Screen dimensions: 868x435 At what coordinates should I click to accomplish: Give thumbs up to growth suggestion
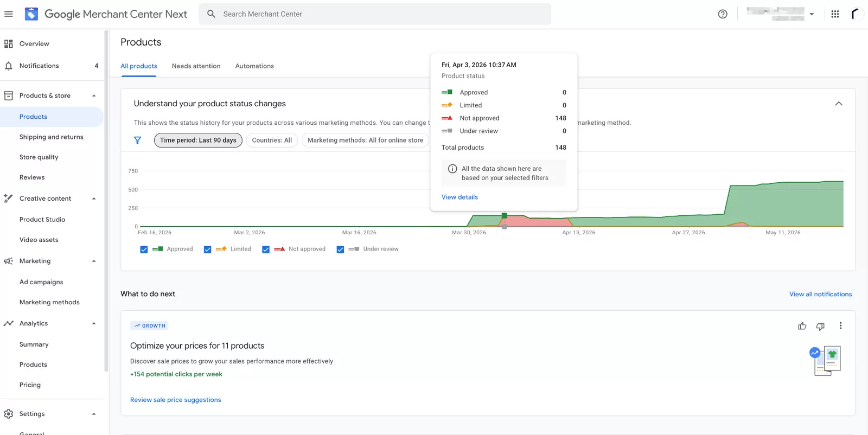pyautogui.click(x=802, y=326)
